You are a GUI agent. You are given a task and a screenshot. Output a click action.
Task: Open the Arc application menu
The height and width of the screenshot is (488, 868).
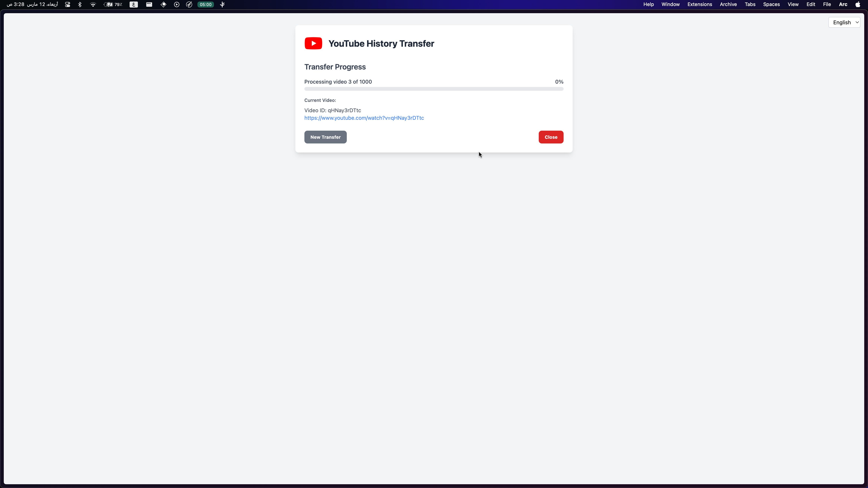pos(843,4)
